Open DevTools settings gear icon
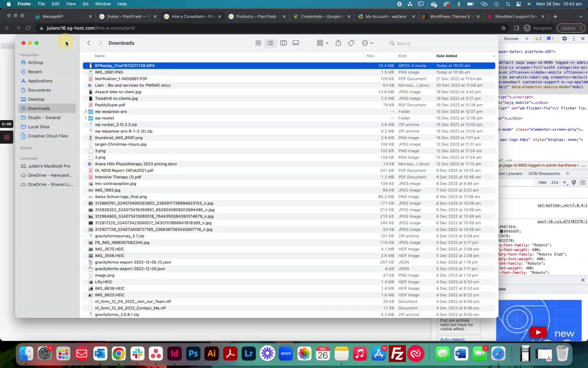This screenshot has width=588, height=368. tap(565, 39)
